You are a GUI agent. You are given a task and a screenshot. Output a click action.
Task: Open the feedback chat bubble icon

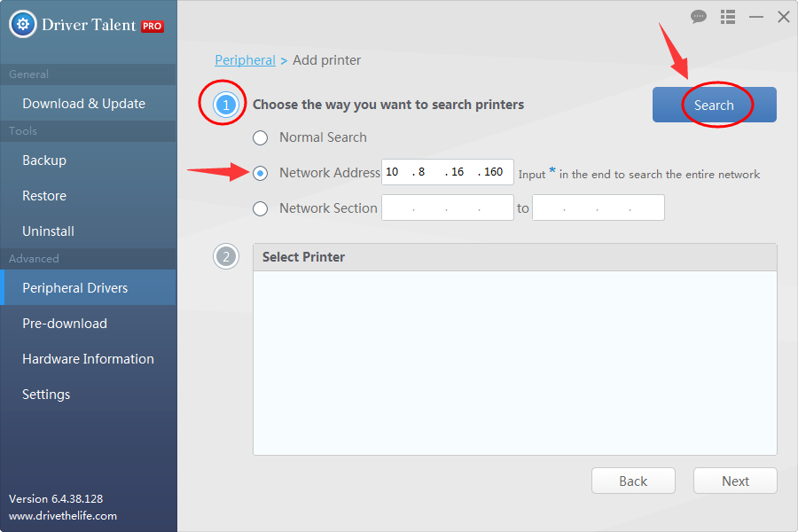pyautogui.click(x=699, y=17)
